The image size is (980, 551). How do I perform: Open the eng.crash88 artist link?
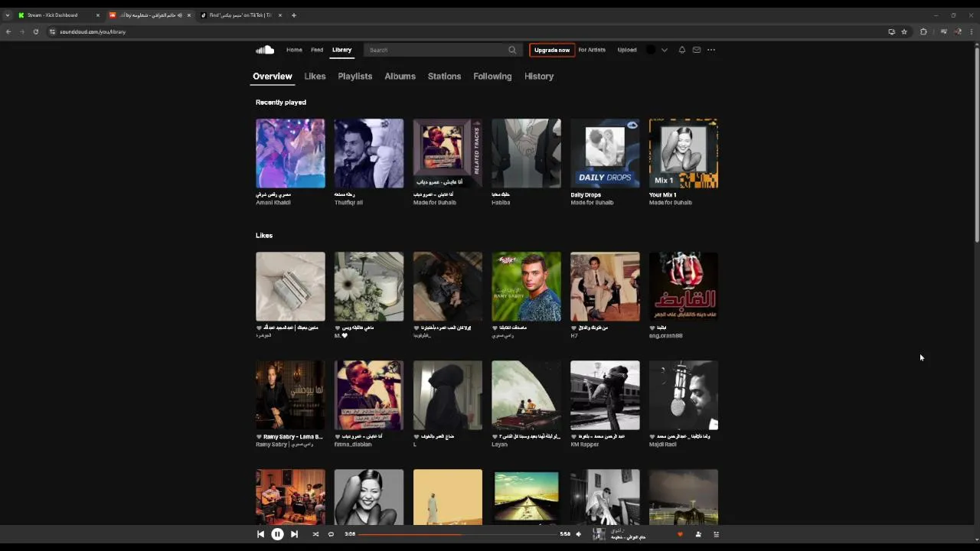pos(666,335)
